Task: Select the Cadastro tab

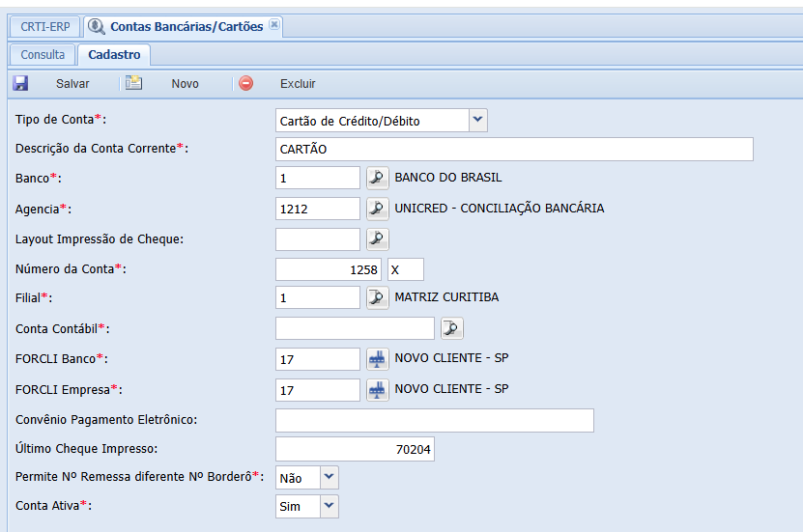Action: (x=114, y=55)
